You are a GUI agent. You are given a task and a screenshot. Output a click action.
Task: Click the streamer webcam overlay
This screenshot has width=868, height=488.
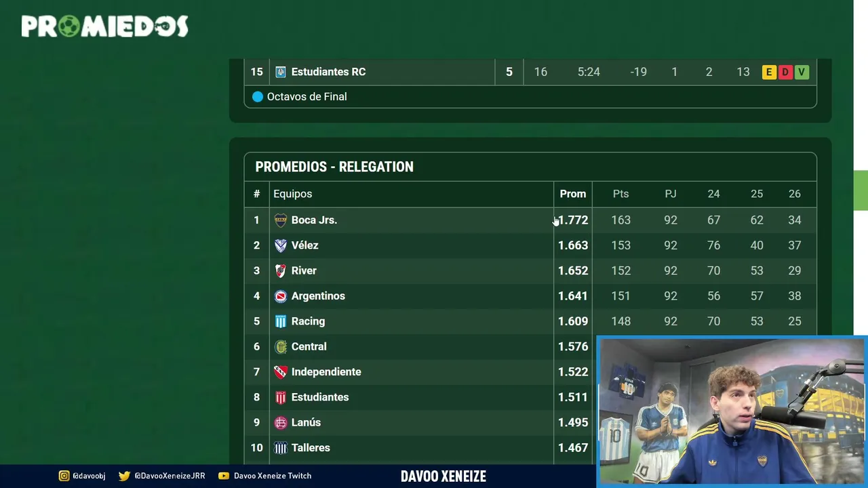point(732,412)
